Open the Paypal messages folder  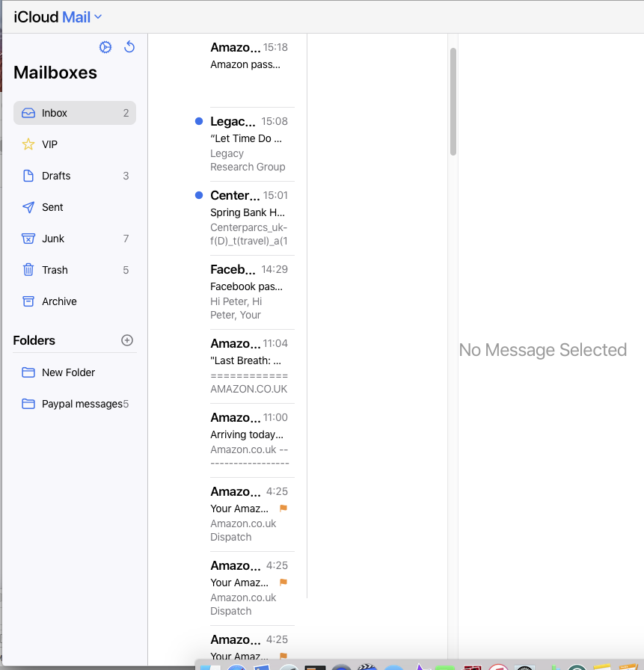75,404
